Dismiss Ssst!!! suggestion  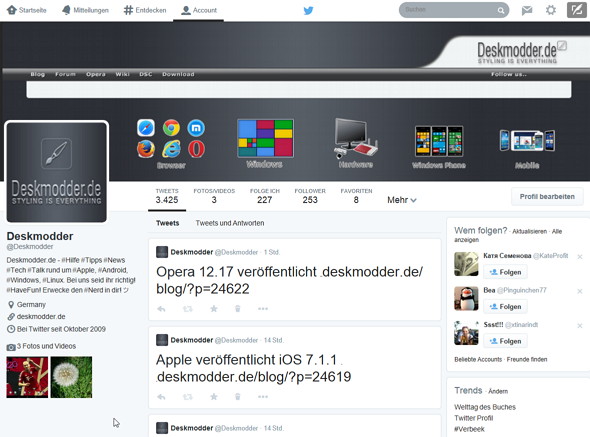pyautogui.click(x=580, y=326)
